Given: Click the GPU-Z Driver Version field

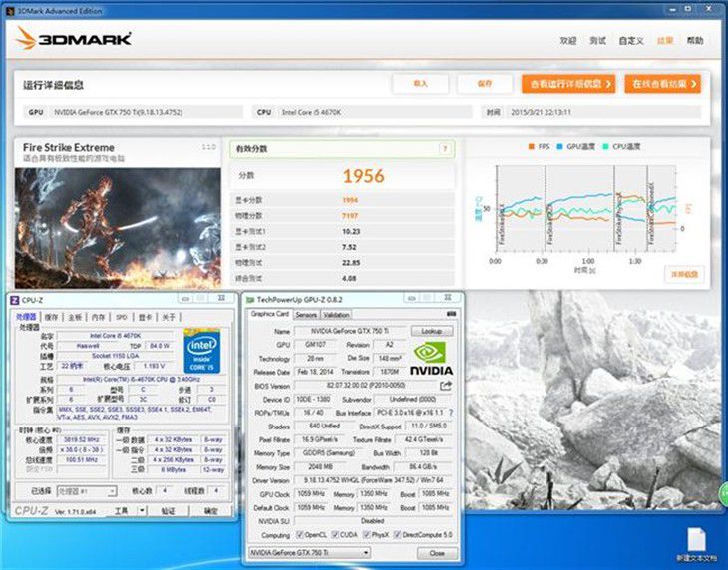Looking at the screenshot, I should pyautogui.click(x=374, y=480).
